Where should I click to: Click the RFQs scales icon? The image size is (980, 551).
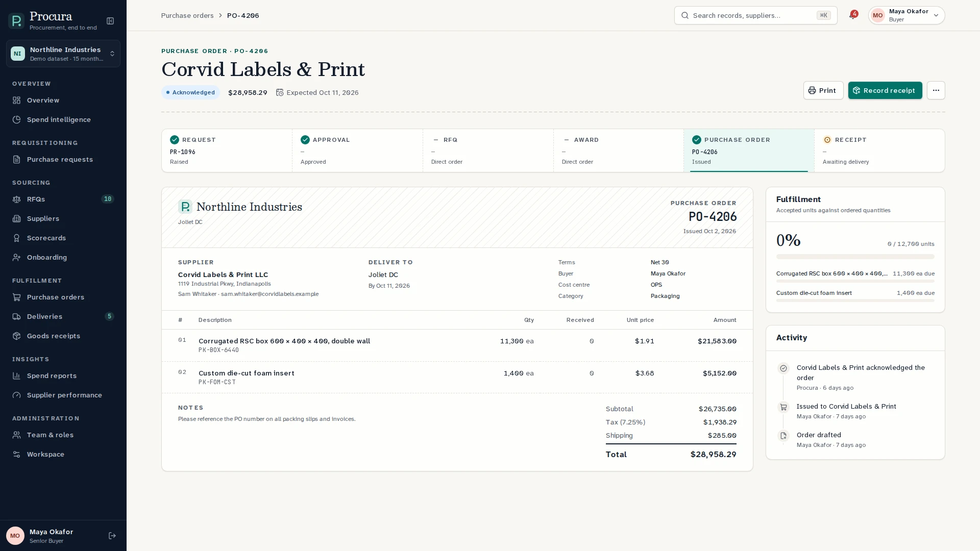(17, 199)
